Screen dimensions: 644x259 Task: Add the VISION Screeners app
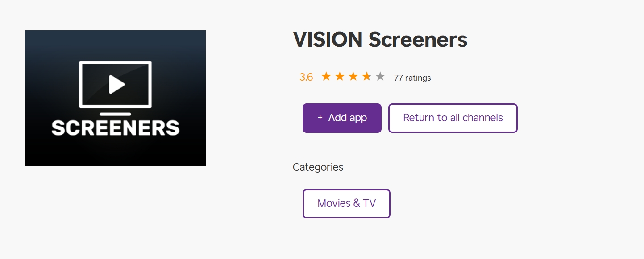click(342, 118)
